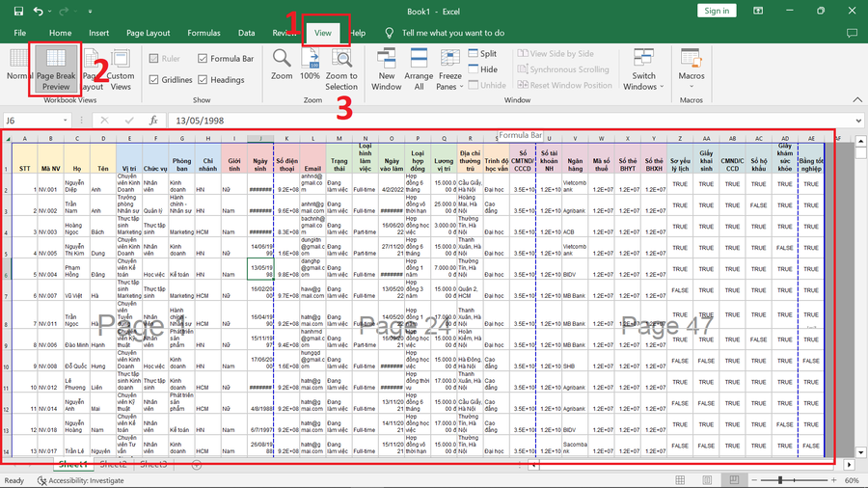Select column header J

[260, 138]
